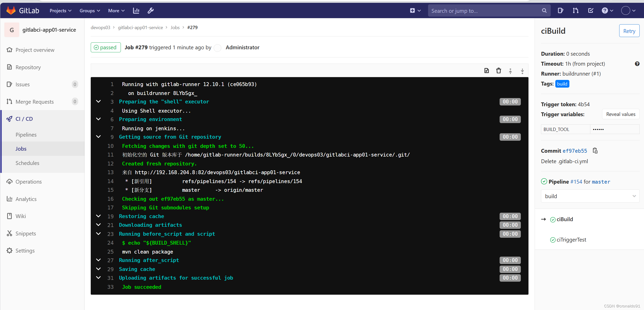Copy the commit SHA clipboard icon
The image size is (644, 310).
(x=595, y=151)
